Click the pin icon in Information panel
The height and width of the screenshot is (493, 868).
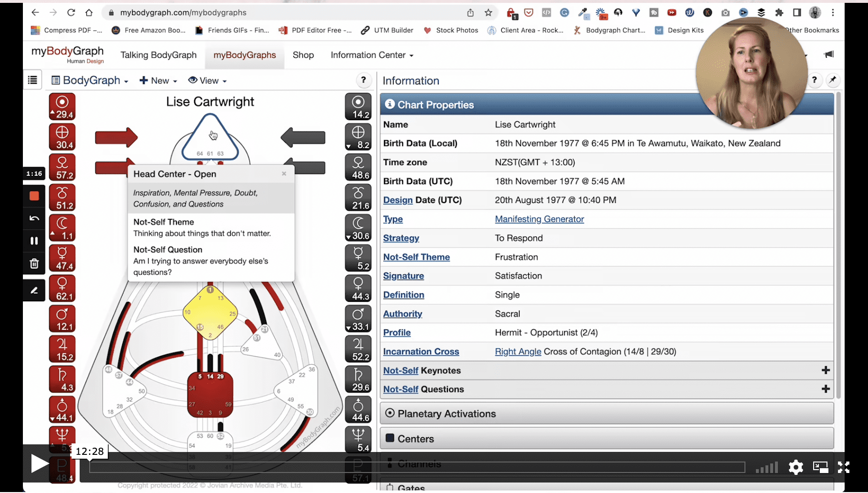click(833, 80)
